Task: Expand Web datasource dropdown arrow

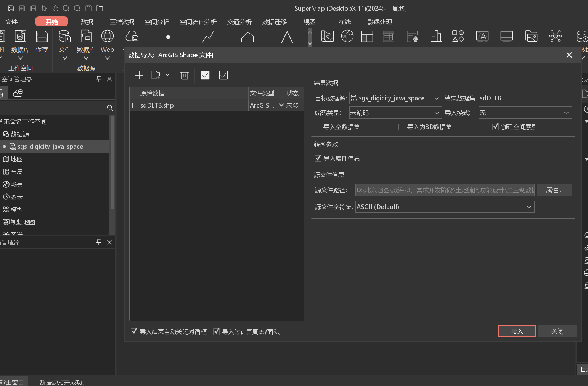Action: click(108, 58)
